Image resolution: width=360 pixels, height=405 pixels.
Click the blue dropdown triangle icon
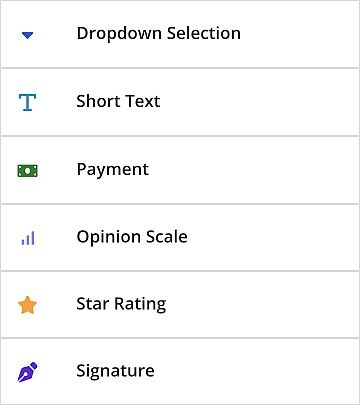pyautogui.click(x=27, y=35)
